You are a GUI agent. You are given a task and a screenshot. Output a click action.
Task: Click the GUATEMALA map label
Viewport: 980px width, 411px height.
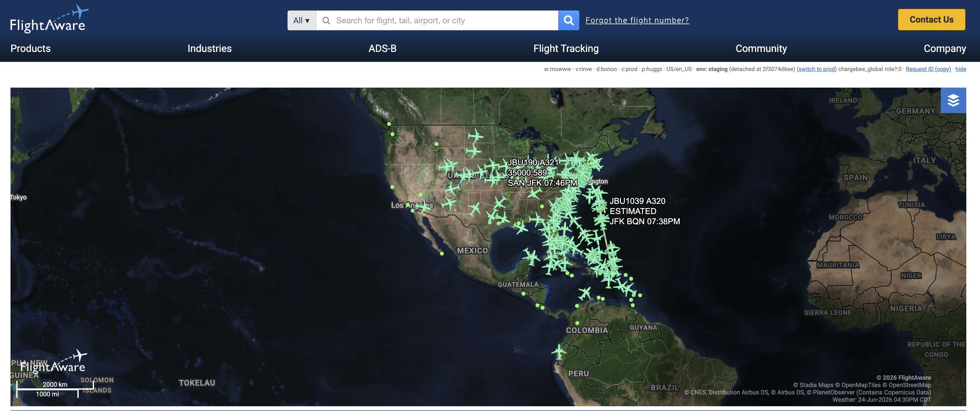[518, 284]
